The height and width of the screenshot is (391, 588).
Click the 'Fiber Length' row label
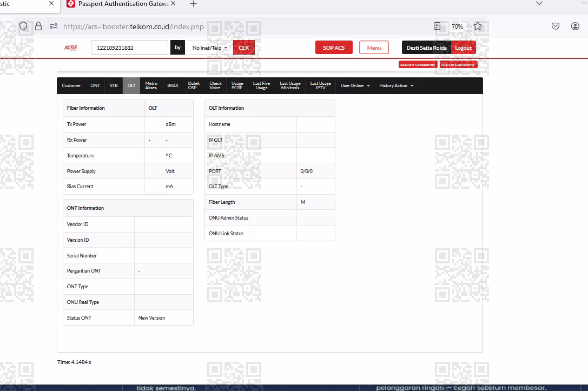(222, 202)
